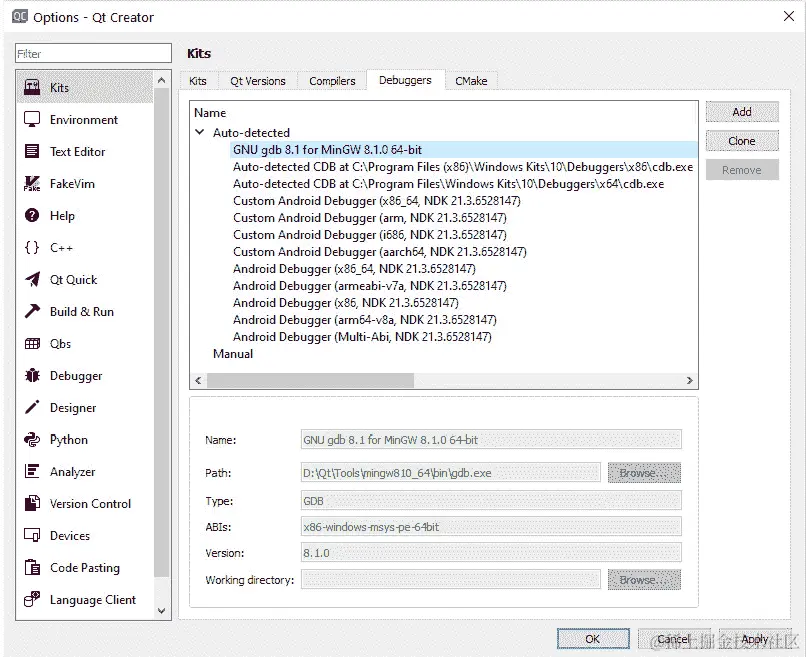This screenshot has width=806, height=657.
Task: Click the Filter search field
Action: (94, 53)
